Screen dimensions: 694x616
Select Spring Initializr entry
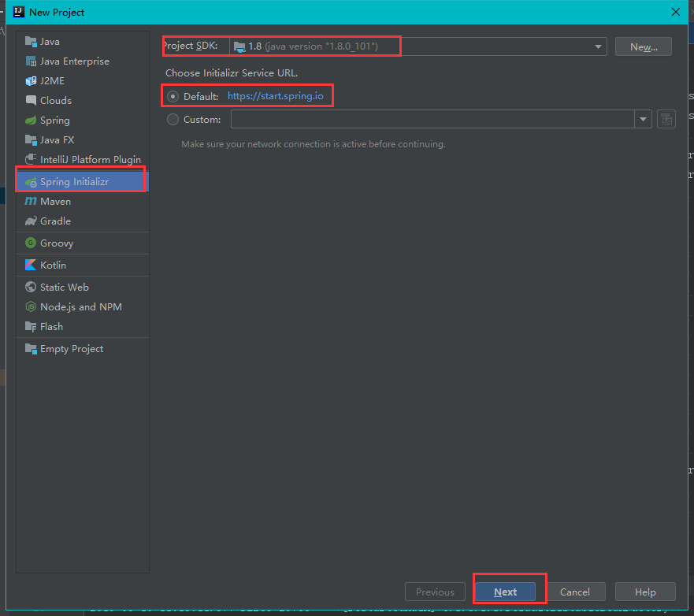pos(83,182)
